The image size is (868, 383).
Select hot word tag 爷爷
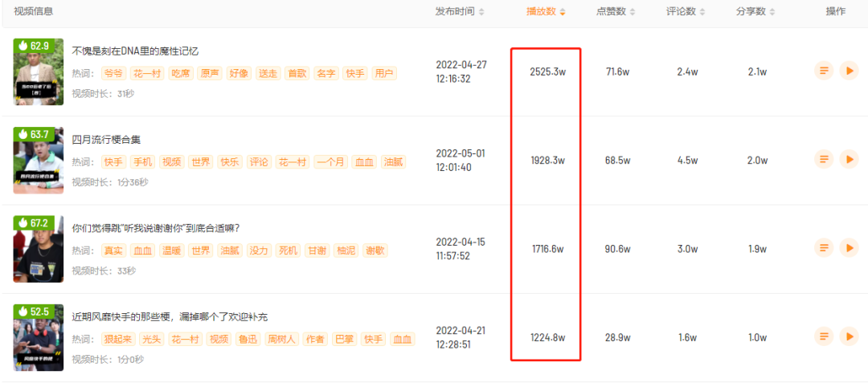[x=115, y=74]
